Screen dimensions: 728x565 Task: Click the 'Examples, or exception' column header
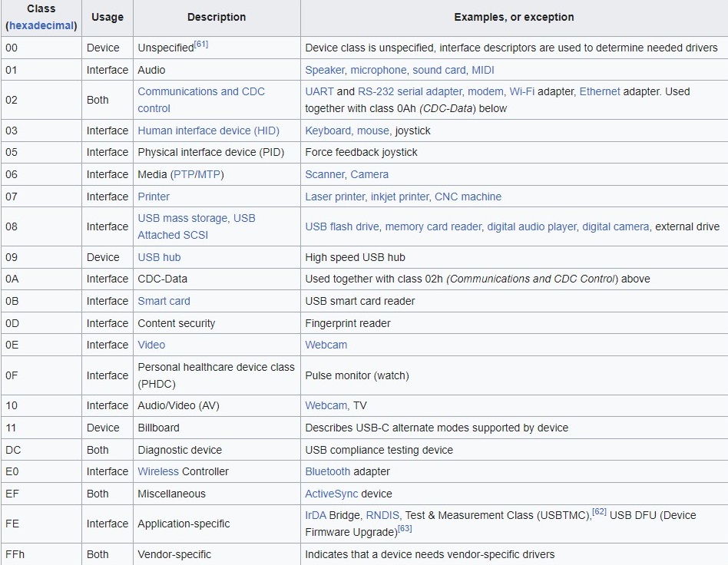[514, 17]
